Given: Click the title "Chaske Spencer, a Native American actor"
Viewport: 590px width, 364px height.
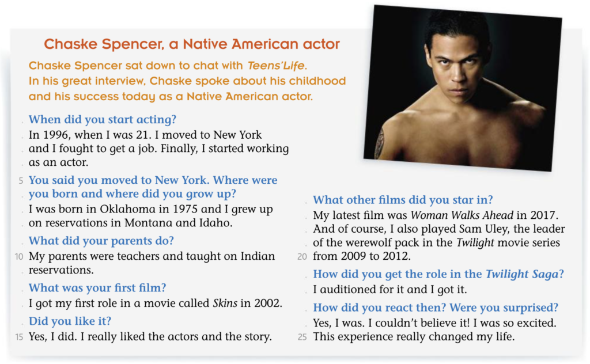Looking at the screenshot, I should [192, 44].
